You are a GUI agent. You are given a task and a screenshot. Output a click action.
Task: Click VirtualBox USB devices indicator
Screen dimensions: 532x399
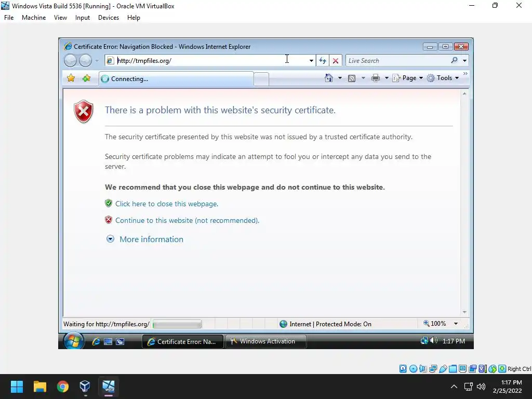443,369
